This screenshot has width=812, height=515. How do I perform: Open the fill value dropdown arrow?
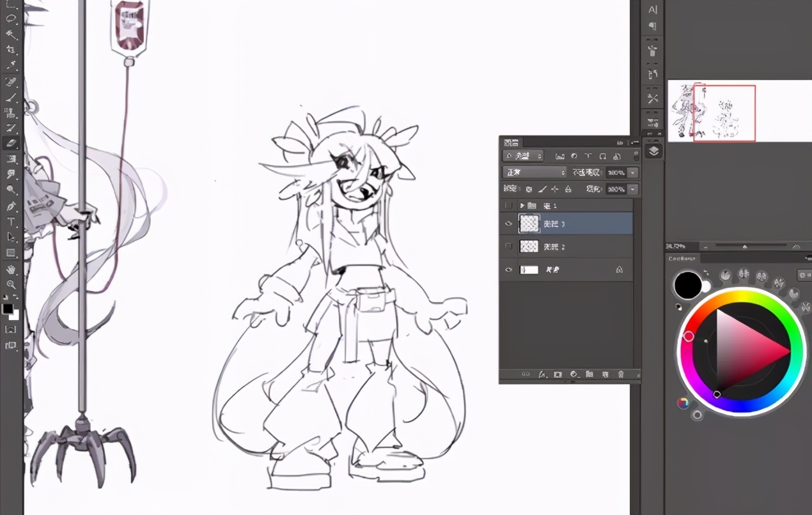click(633, 189)
